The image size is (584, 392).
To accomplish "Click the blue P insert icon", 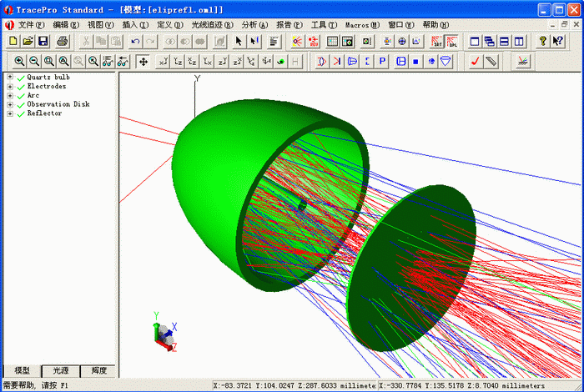I will 382,62.
